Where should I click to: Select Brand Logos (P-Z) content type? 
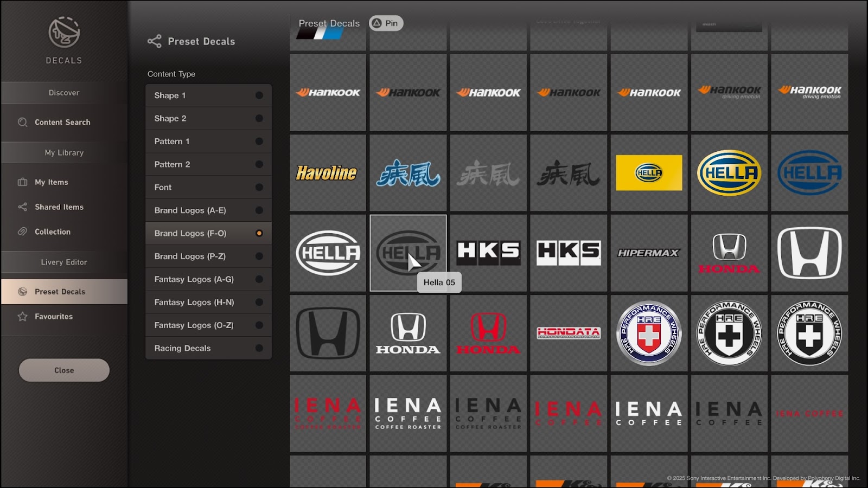(x=208, y=256)
